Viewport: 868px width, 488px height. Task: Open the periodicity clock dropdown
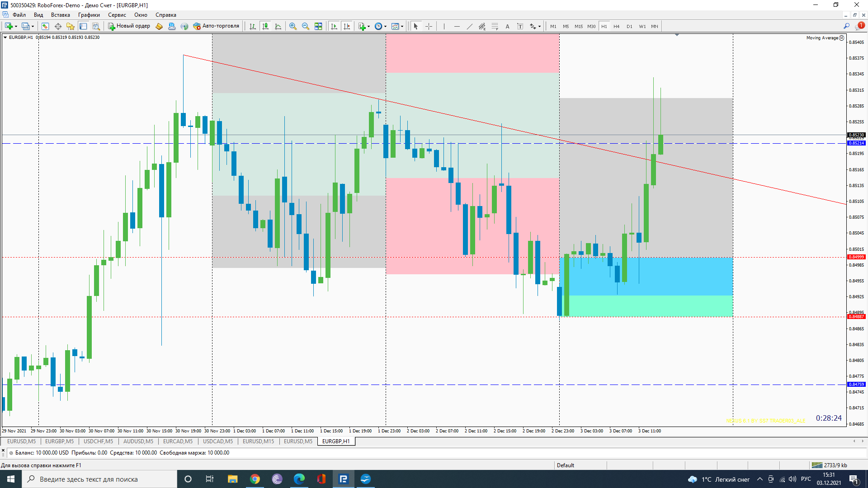point(385,27)
